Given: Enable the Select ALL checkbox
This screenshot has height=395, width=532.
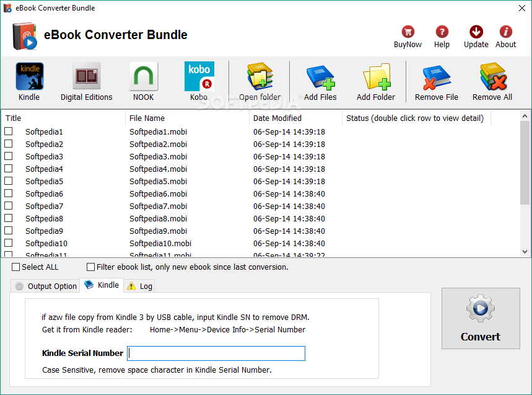Looking at the screenshot, I should pyautogui.click(x=15, y=267).
